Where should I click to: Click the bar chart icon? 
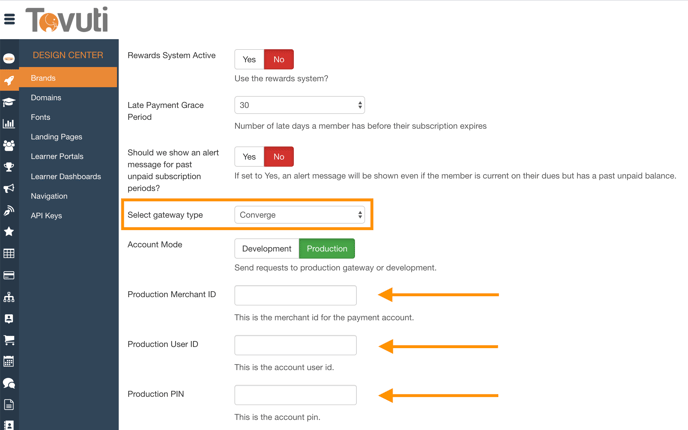click(x=9, y=123)
